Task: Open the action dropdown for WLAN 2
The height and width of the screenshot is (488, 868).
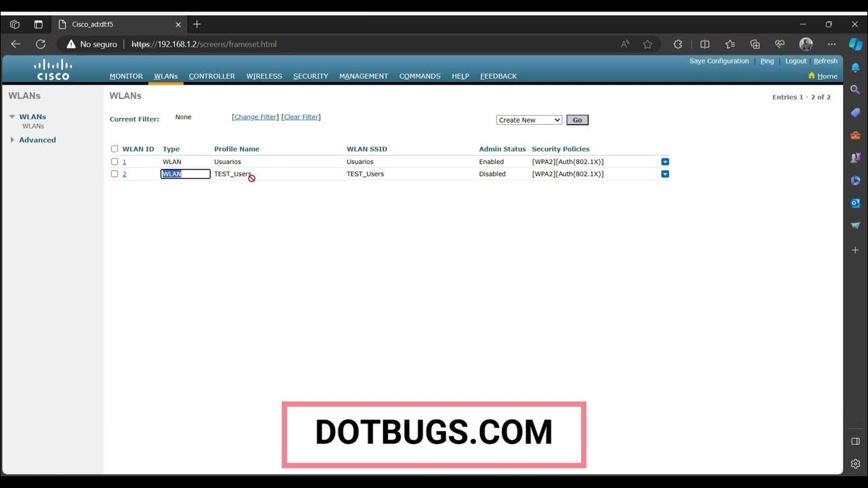Action: point(665,174)
